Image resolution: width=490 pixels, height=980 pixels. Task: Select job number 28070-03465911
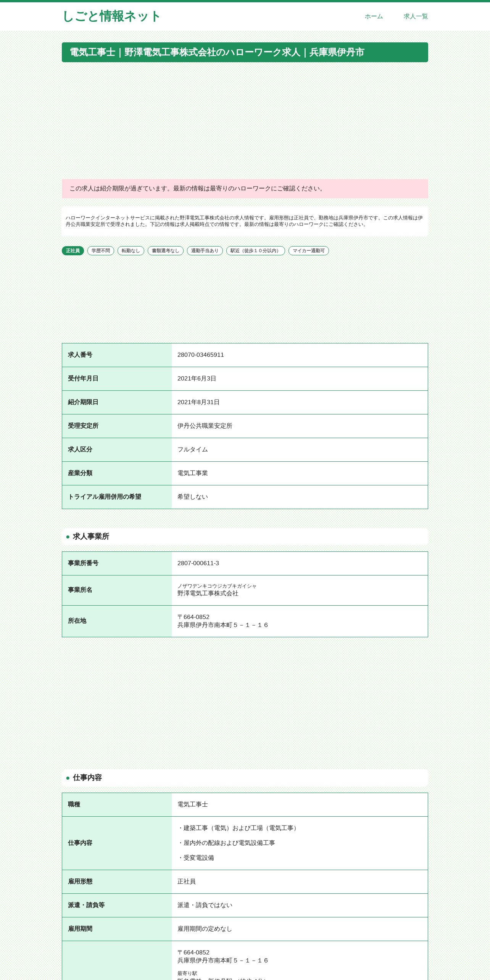[x=201, y=355]
